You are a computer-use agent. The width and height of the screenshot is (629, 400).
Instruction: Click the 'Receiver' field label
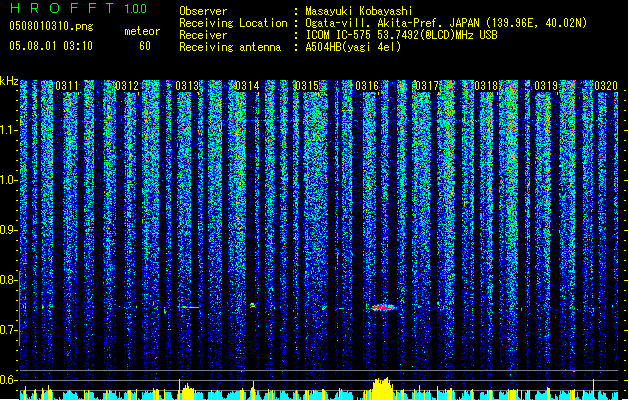(203, 35)
